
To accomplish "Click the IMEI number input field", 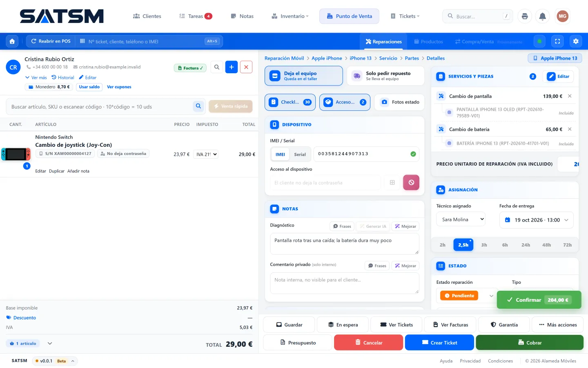I will click(366, 154).
